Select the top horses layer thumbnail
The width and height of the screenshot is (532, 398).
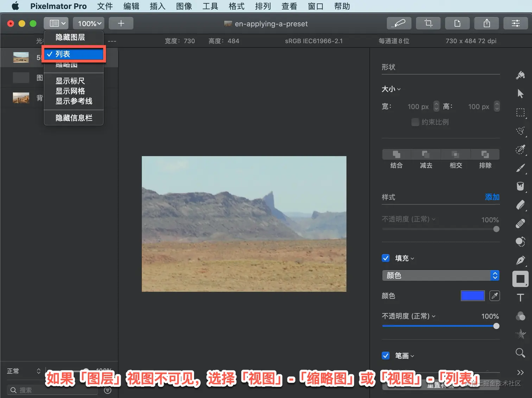(x=21, y=57)
